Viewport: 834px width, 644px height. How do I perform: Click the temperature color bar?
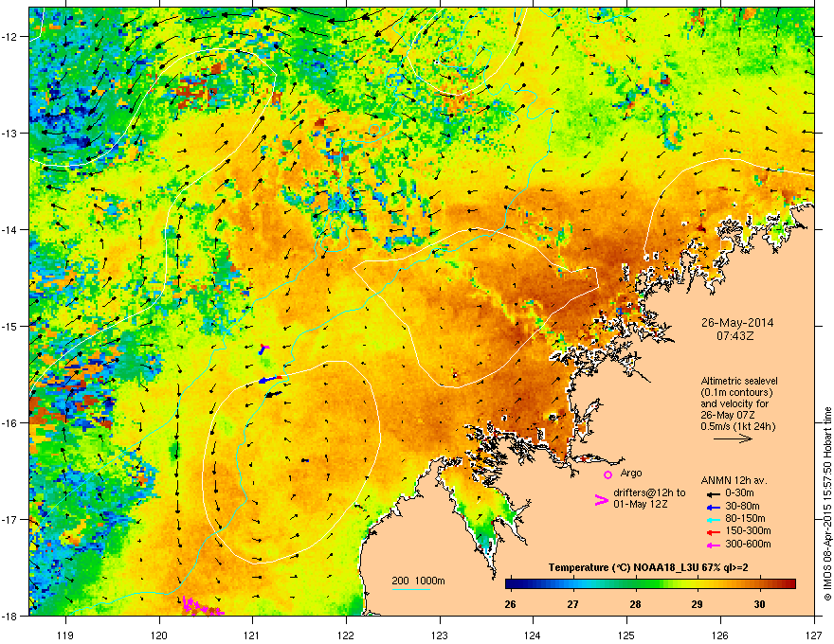[650, 584]
